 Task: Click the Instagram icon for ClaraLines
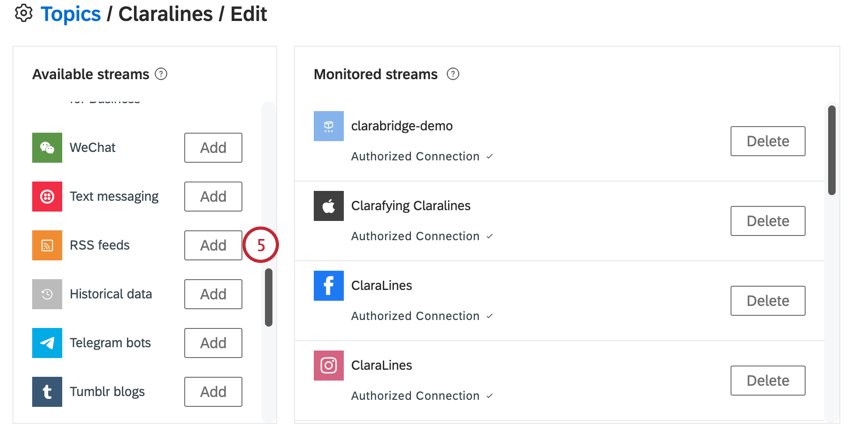[x=329, y=365]
